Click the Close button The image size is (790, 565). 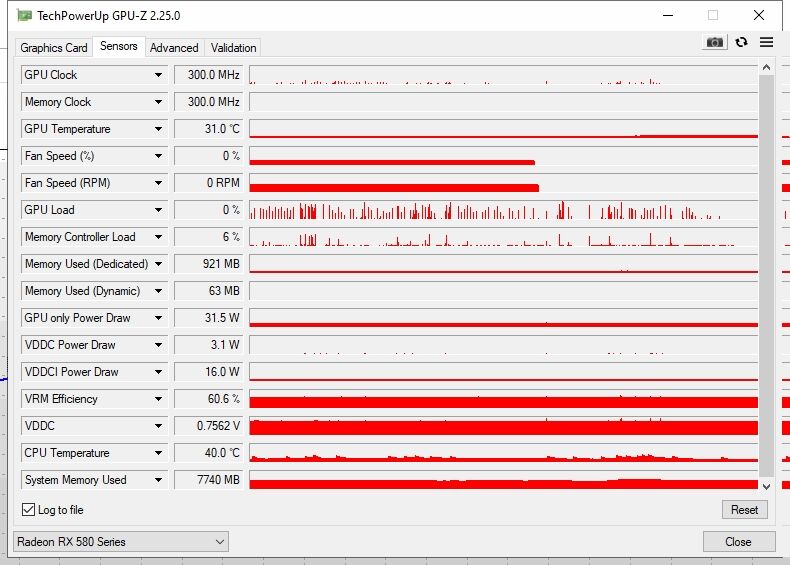click(739, 542)
